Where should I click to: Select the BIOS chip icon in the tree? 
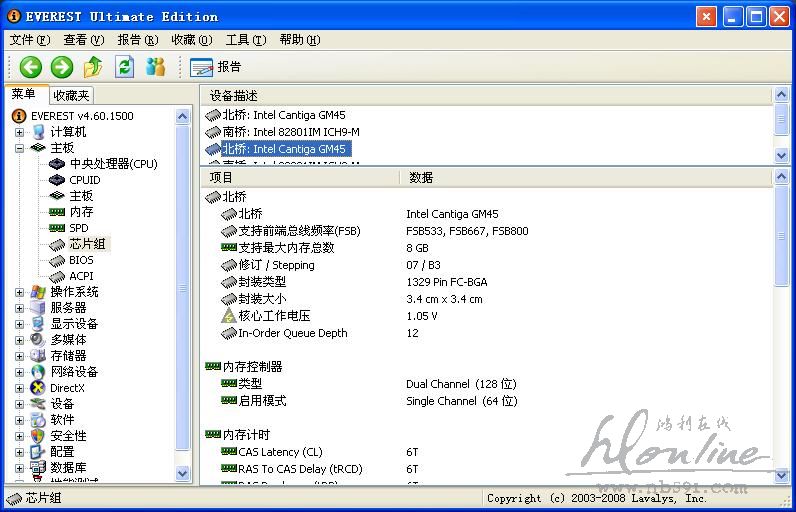click(57, 261)
